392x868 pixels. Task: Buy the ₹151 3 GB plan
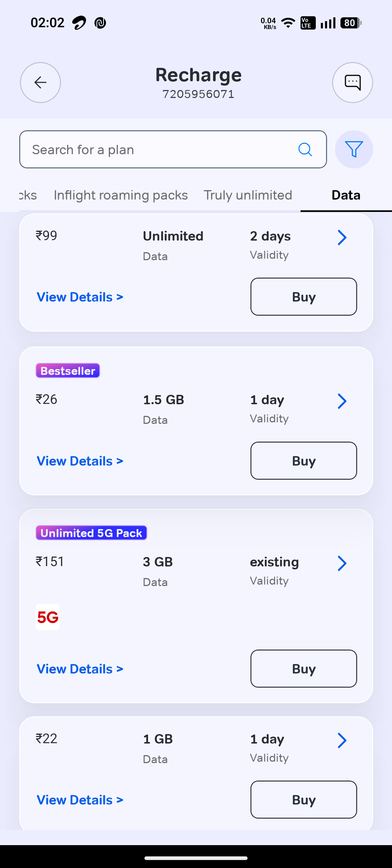(x=303, y=668)
